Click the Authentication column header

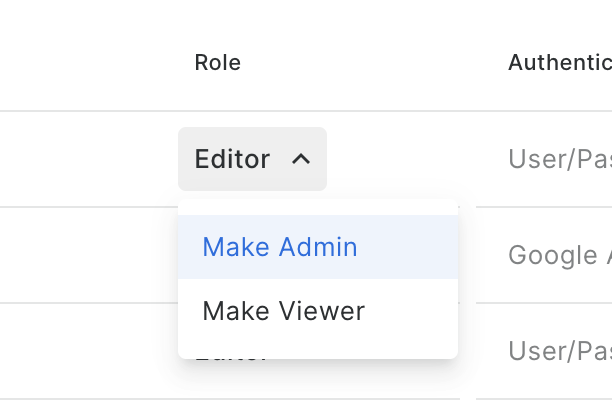click(x=559, y=63)
